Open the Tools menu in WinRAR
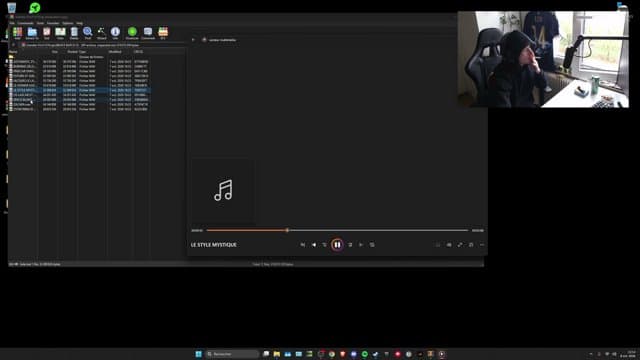This screenshot has width=640, height=360. click(x=40, y=23)
